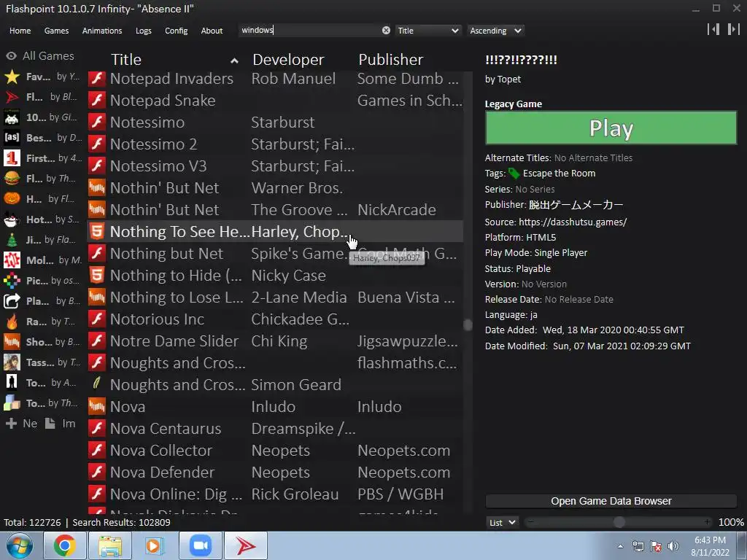Screen dimensions: 747x560
Task: Select the Notorious Inc game
Action: coord(275,319)
